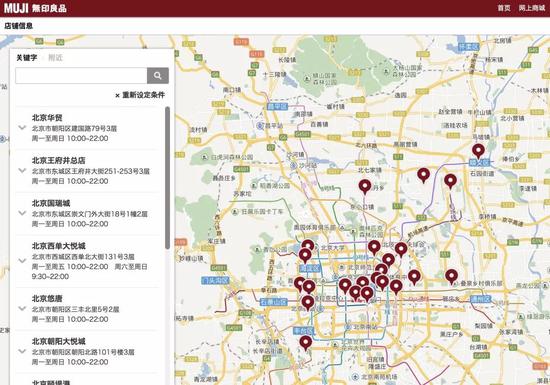
Task: Select store pin near 丰台区 label
Action: 306,343
